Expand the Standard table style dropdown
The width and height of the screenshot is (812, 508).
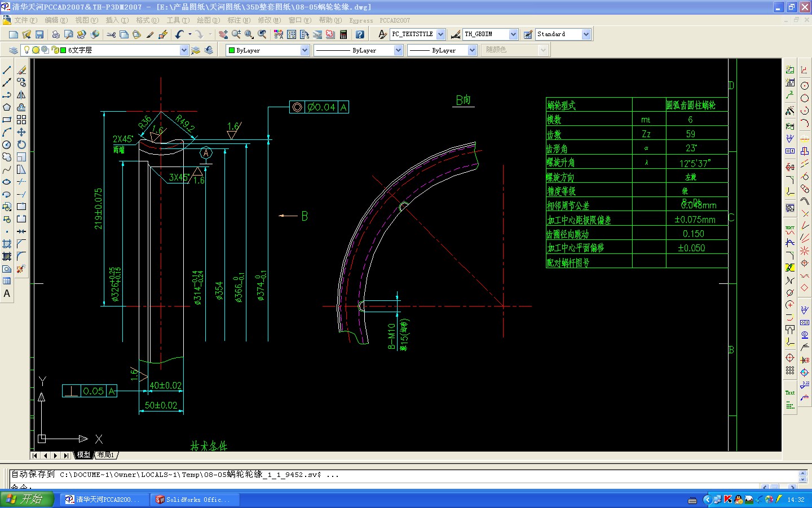(586, 34)
